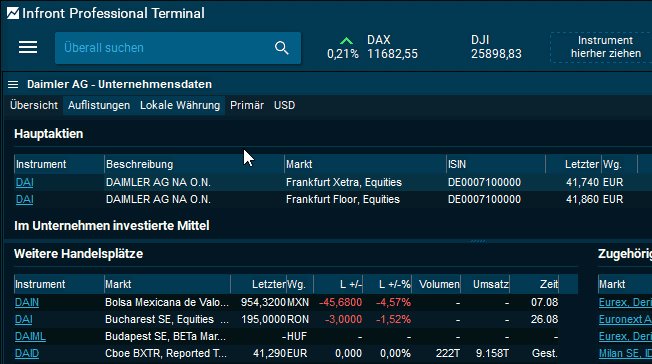Toggle the Primär currency option
Viewport: 652px width, 364px height.
tap(247, 105)
